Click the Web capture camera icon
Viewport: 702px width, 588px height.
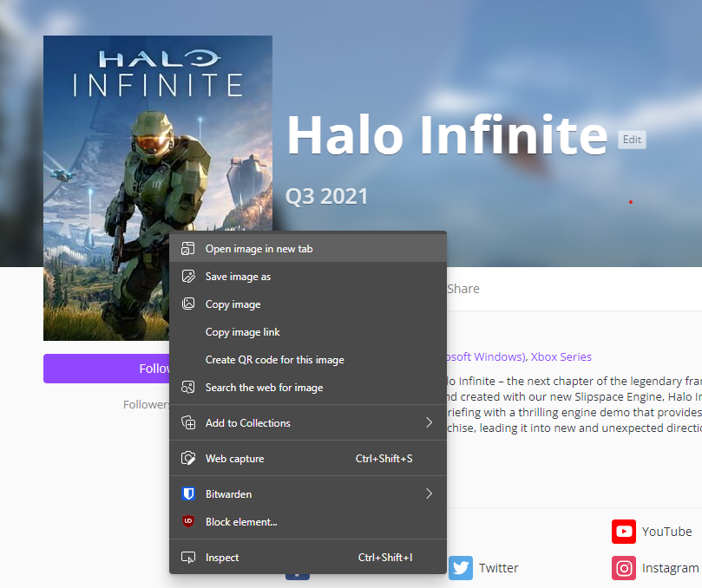[x=188, y=458]
